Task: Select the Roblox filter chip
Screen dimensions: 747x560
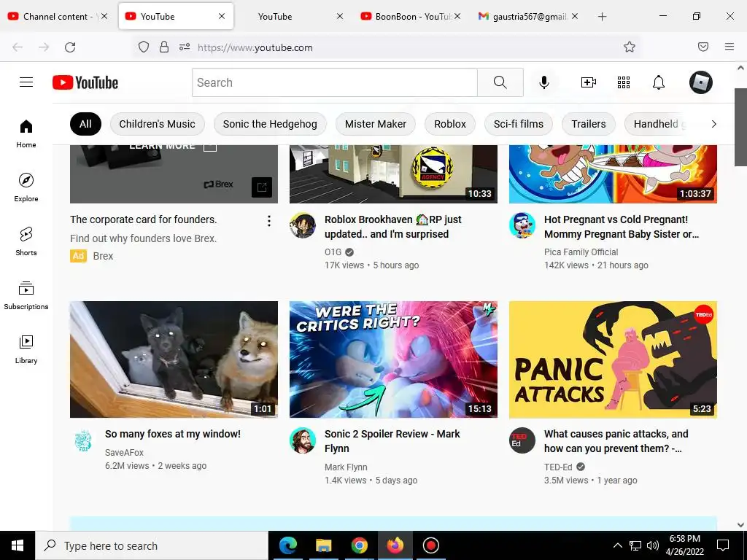Action: tap(449, 124)
